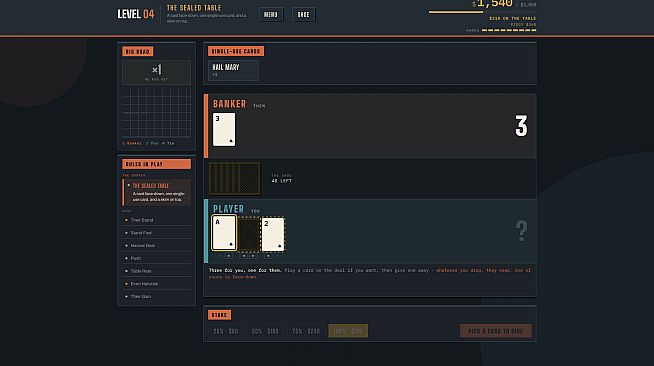The height and width of the screenshot is (366, 654).
Task: Click the right arrow under the Ace card
Action: (229, 256)
